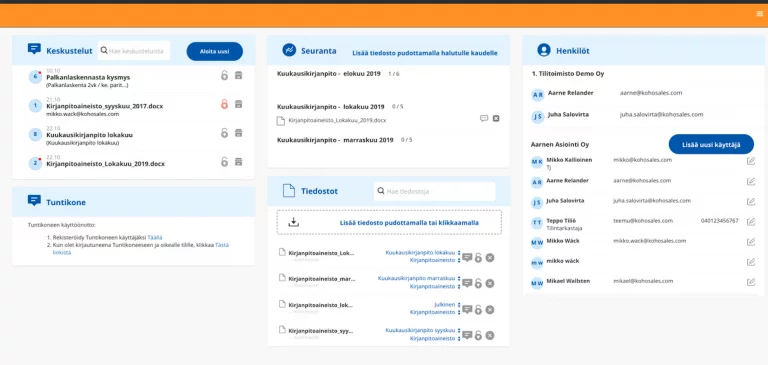Open Kirjanpitoaineisto type dropdown in marraskuu file row

pos(435,286)
